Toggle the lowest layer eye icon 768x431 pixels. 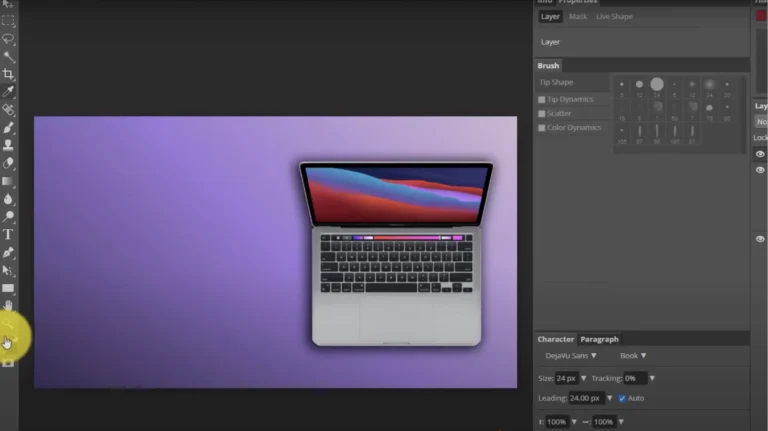point(760,239)
